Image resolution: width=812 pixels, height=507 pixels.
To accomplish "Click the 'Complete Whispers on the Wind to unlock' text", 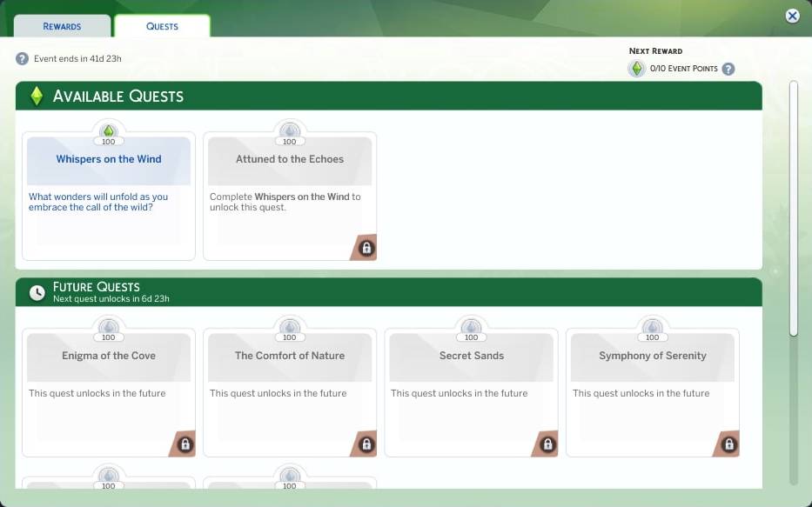I will click(285, 202).
